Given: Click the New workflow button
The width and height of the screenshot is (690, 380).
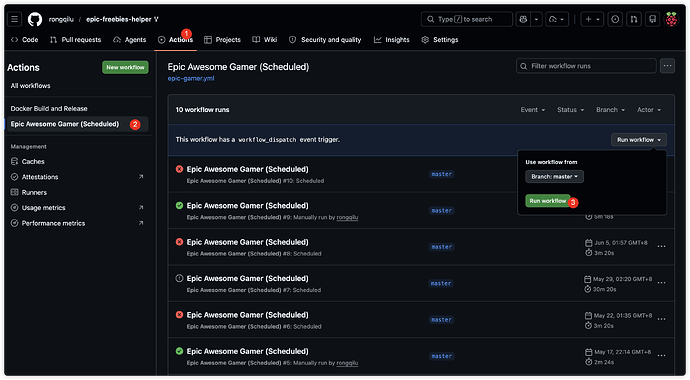Looking at the screenshot, I should [x=125, y=67].
